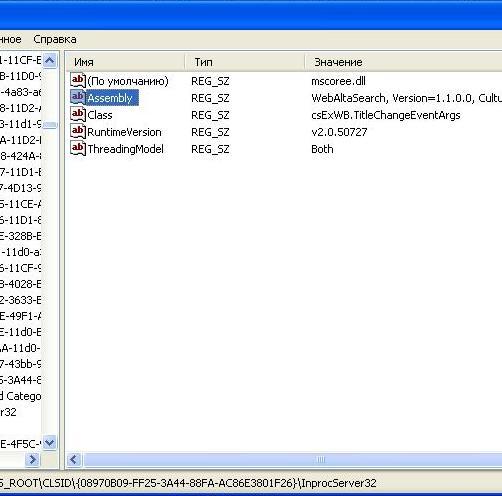Click the string icon of (По умолчанию) value
Screen dimensions: 502x496
78,81
